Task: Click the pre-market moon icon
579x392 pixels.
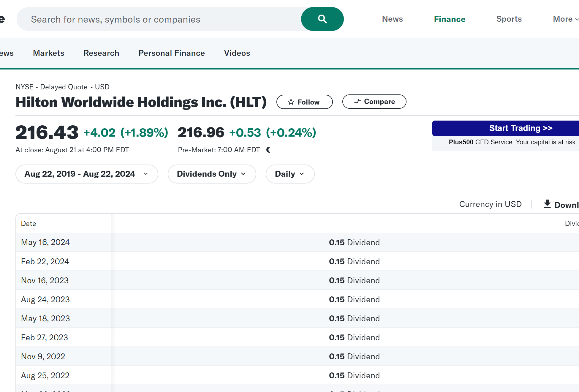Action: pyautogui.click(x=268, y=150)
